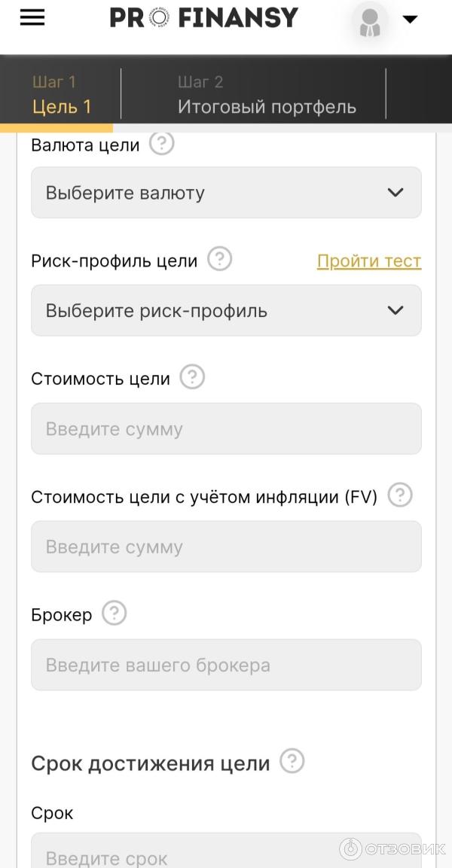Viewport: 452px width, 868px height.
Task: Show help for Стоимость цели с учётом инфляции
Action: [399, 495]
